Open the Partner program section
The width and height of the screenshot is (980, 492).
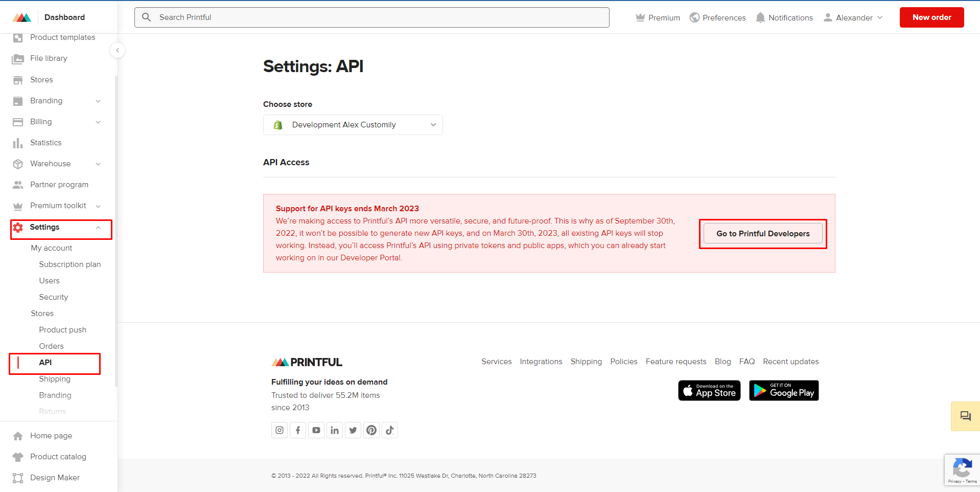(x=59, y=185)
